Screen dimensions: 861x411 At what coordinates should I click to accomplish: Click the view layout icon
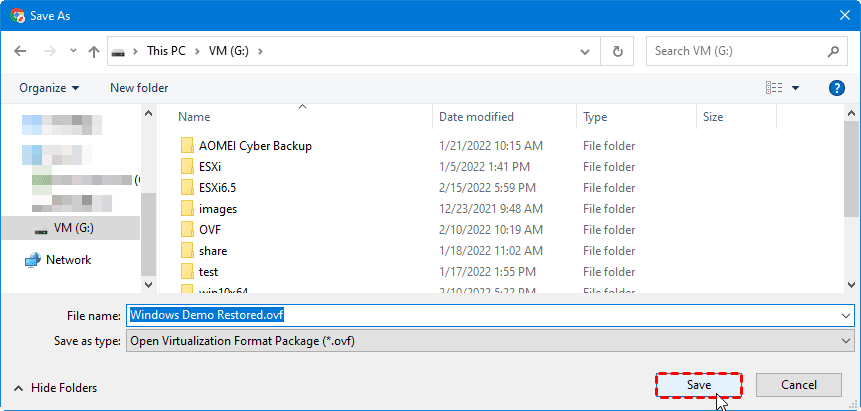[x=774, y=88]
